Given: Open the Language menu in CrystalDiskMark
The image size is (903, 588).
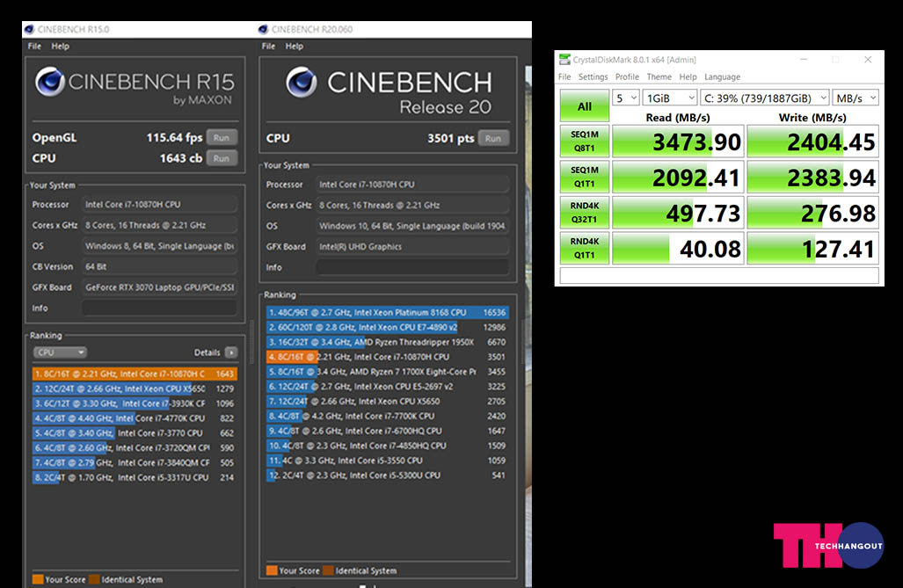Looking at the screenshot, I should tap(722, 76).
